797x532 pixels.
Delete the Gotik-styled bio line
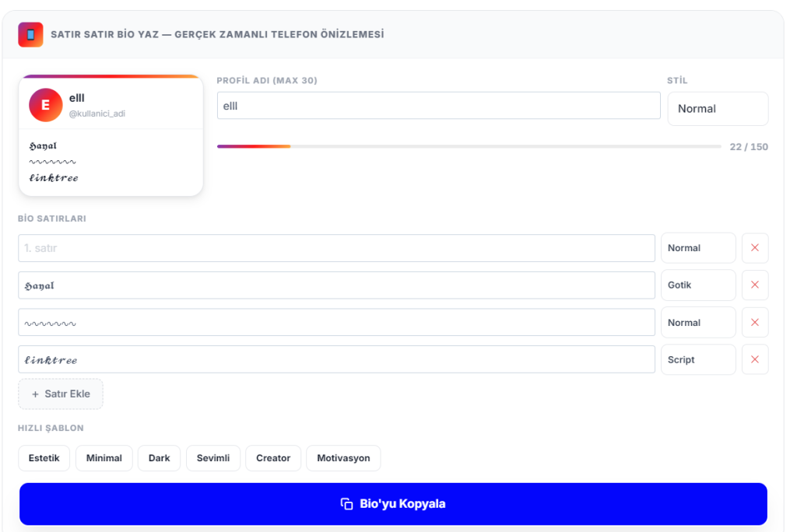click(755, 285)
